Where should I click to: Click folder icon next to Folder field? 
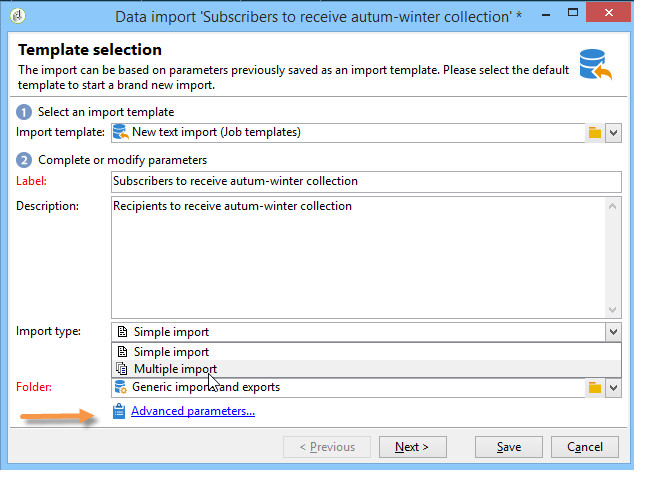point(595,388)
